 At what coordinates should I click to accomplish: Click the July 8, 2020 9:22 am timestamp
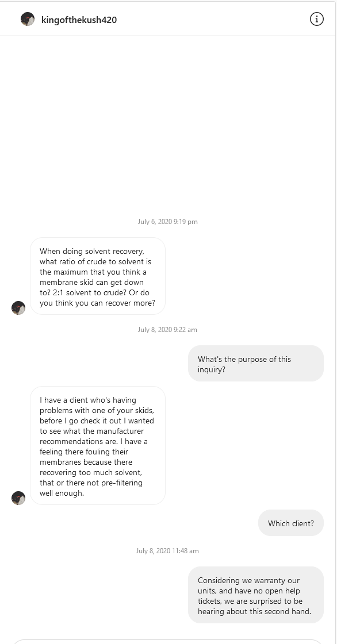168,329
